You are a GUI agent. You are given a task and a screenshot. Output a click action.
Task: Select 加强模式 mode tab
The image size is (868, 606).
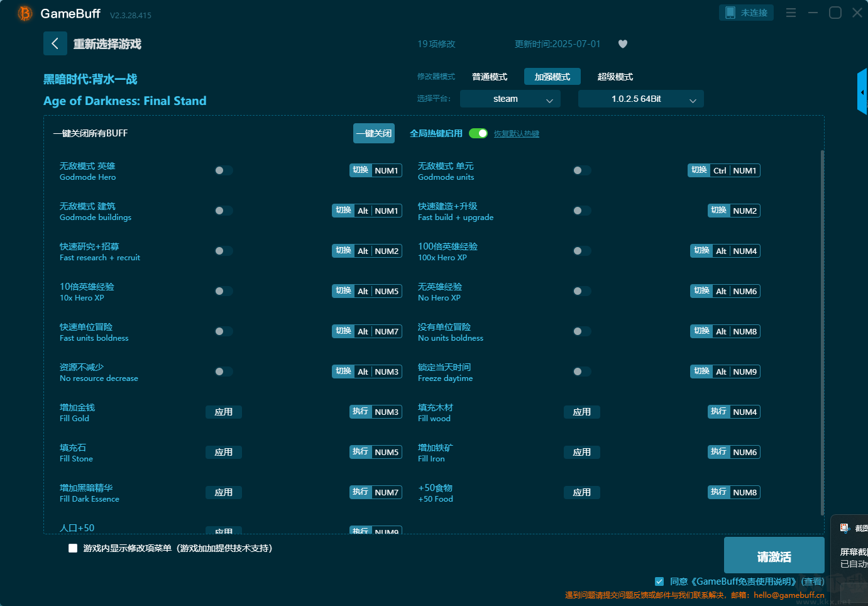click(552, 77)
